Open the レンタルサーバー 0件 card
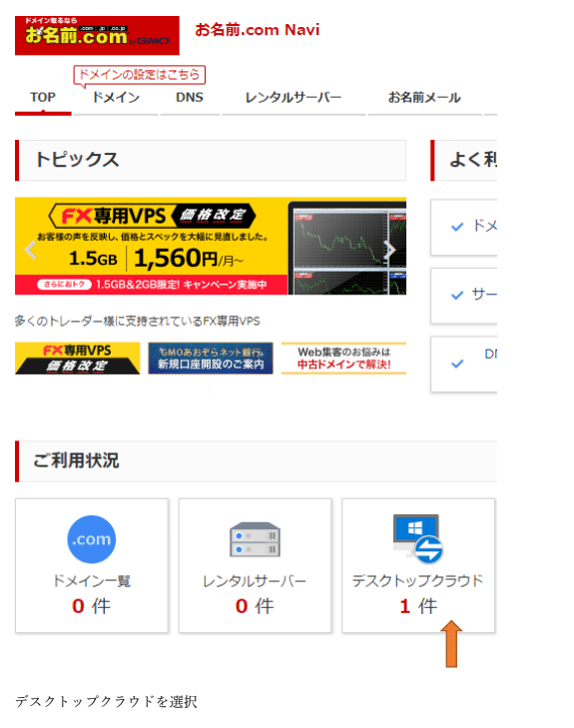This screenshot has width=574, height=728. point(255,565)
